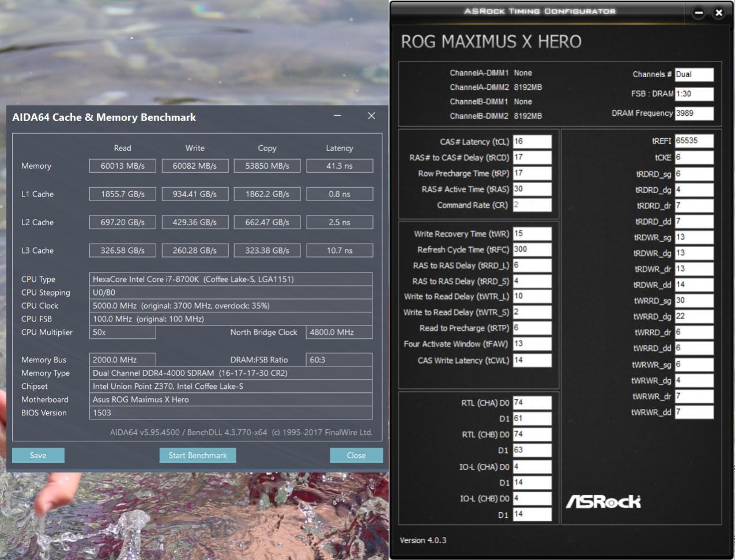Select the tRDWR_dd value field
Screen dimensions: 735x560
click(694, 285)
